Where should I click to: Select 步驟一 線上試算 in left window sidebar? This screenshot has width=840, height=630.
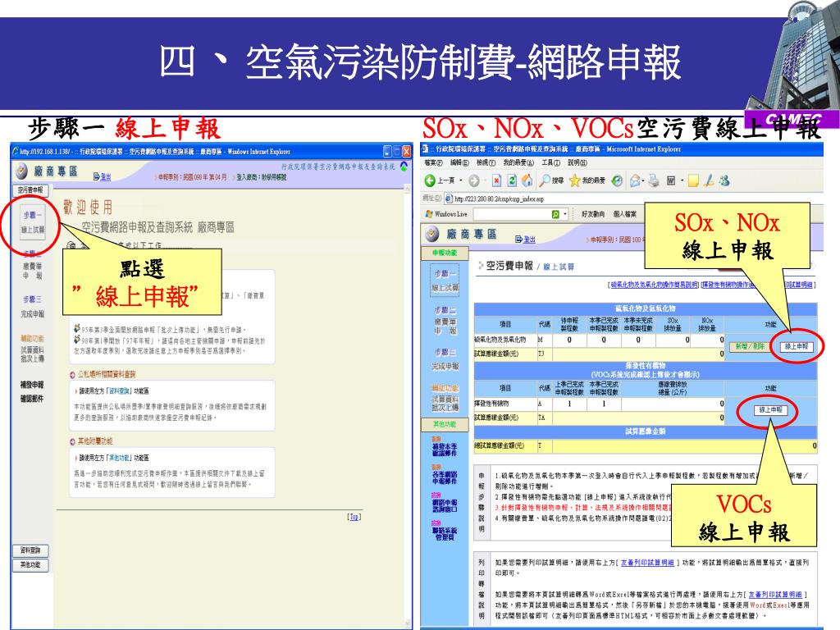tap(33, 222)
